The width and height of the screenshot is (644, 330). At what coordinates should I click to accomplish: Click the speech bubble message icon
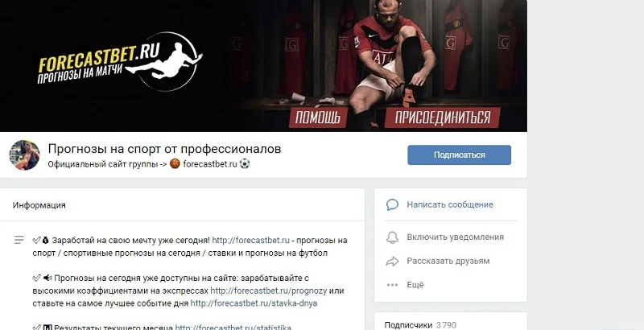click(x=392, y=204)
